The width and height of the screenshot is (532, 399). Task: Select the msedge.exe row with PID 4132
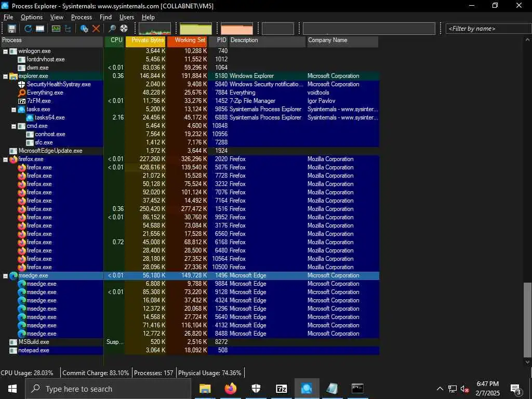click(x=190, y=325)
